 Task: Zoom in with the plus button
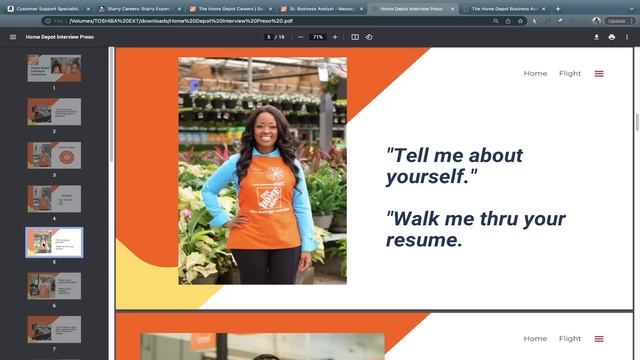335,37
